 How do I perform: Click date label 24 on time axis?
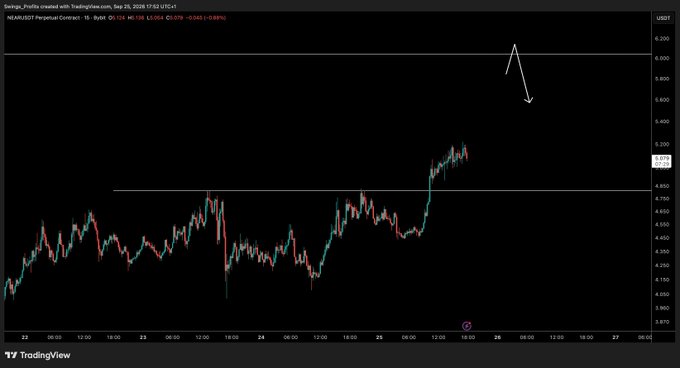click(x=261, y=337)
